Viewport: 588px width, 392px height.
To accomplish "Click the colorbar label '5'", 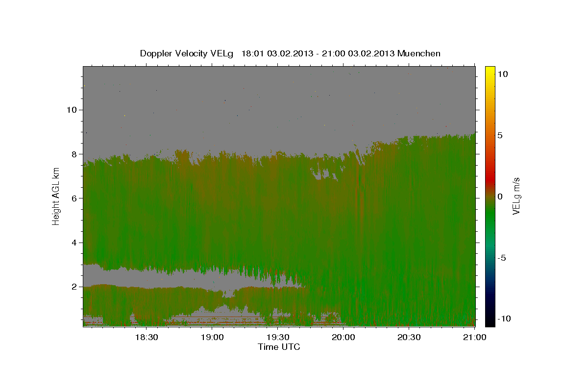I will pyautogui.click(x=500, y=135).
